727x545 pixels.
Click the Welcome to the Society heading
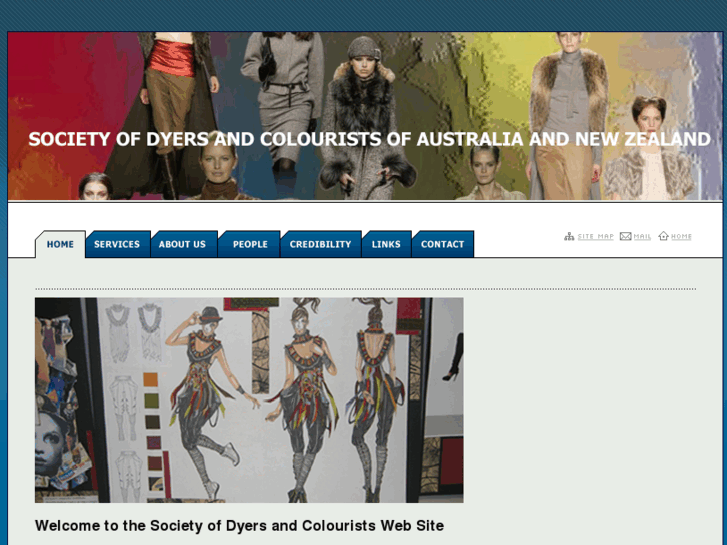(x=239, y=526)
